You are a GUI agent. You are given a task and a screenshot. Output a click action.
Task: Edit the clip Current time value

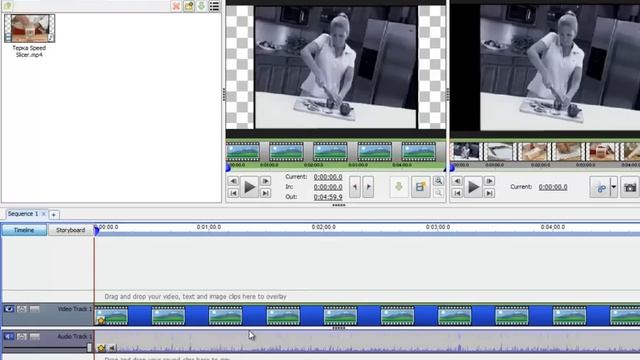point(328,177)
